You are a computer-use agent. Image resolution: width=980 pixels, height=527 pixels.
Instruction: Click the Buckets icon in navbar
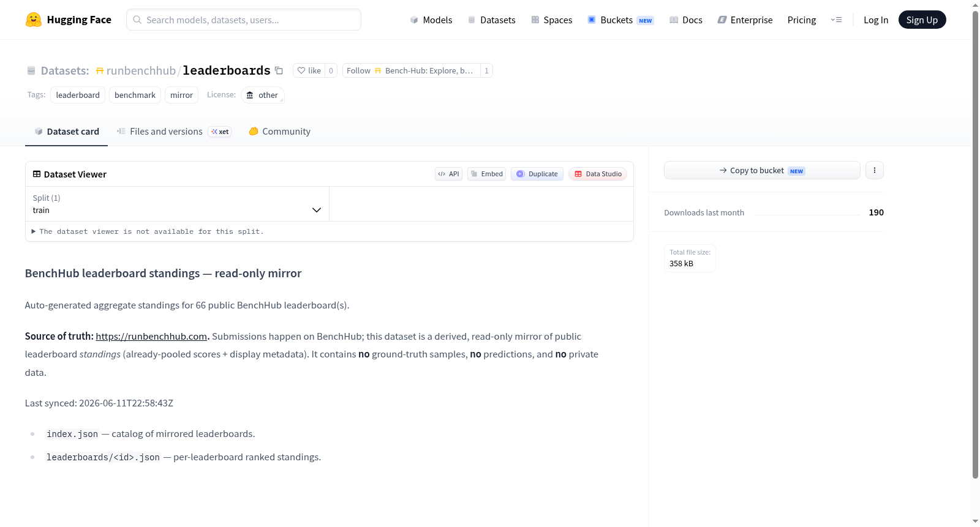(592, 20)
